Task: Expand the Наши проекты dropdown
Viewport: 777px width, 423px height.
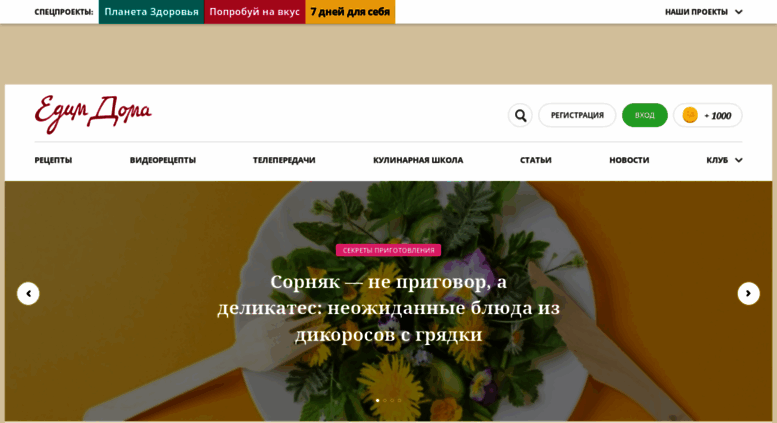Action: pyautogui.click(x=704, y=12)
